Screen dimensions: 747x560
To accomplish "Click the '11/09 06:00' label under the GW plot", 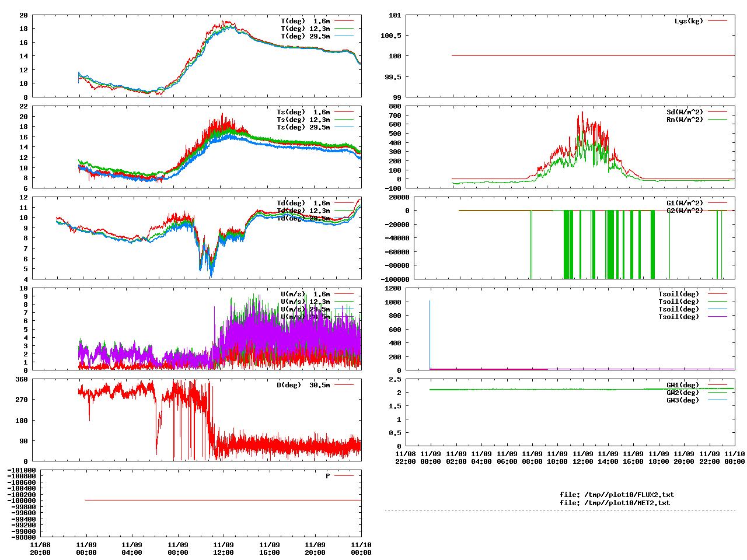I will [x=507, y=457].
